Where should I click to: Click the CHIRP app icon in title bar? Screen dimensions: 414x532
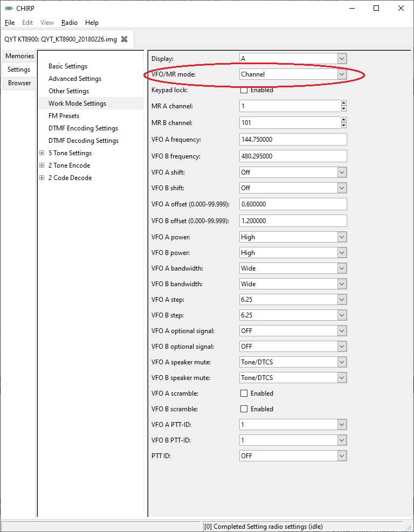[x=9, y=8]
